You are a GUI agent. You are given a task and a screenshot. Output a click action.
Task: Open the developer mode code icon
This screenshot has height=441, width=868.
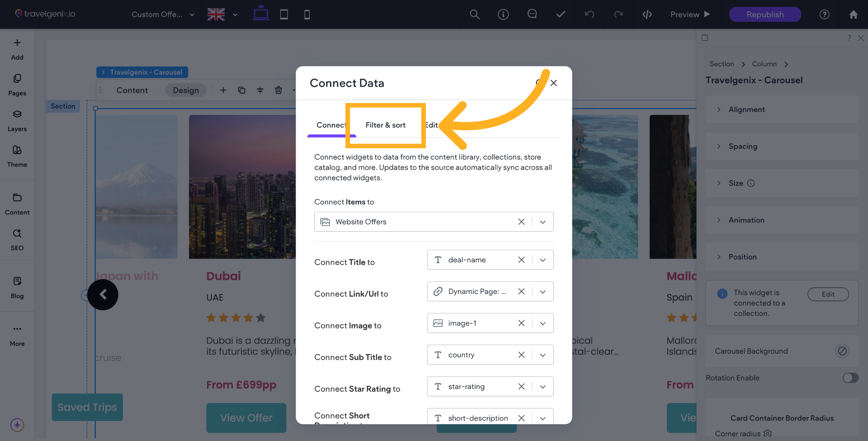click(647, 14)
